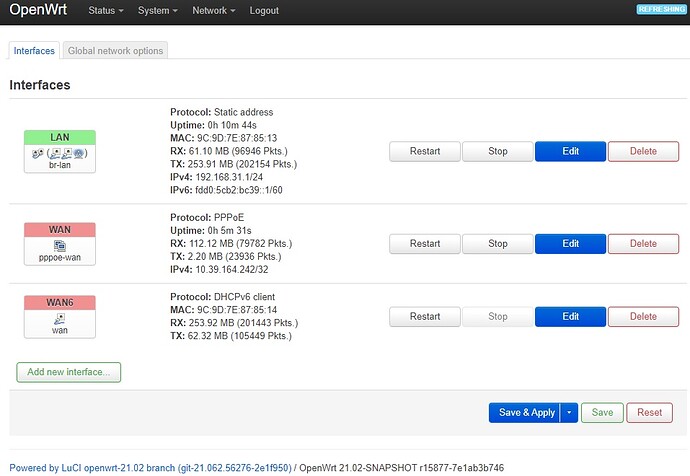Delete the LAN interface
Viewport: 690px width, 476px height.
tap(643, 151)
